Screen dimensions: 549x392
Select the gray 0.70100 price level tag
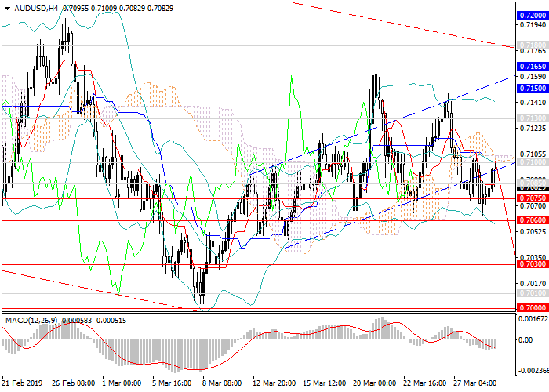point(531,293)
